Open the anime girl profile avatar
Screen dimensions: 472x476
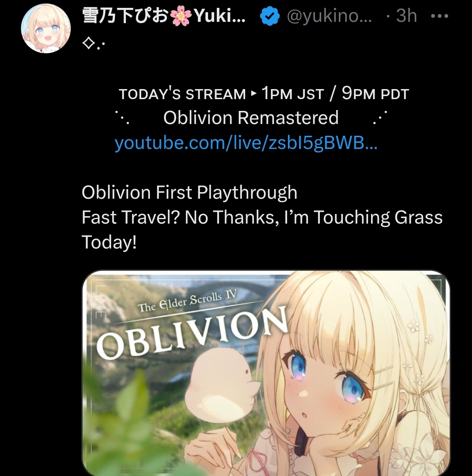46,28
